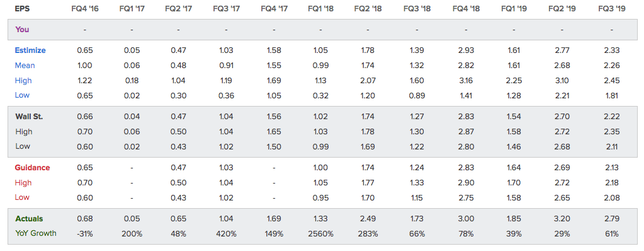
Task: Select the FQ2 '18 column header
Action: (368, 8)
